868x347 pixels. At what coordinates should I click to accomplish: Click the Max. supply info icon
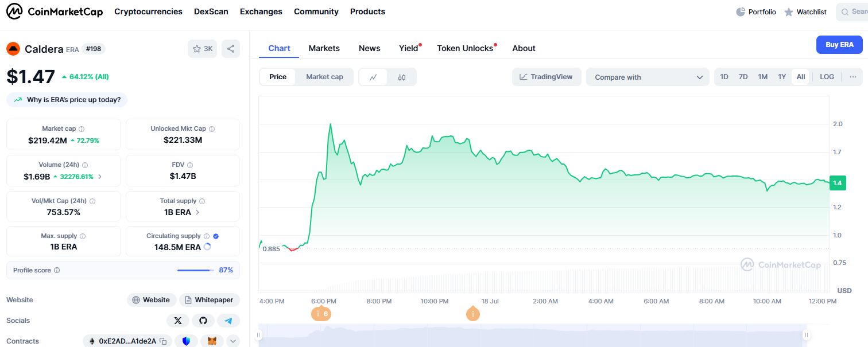83,236
